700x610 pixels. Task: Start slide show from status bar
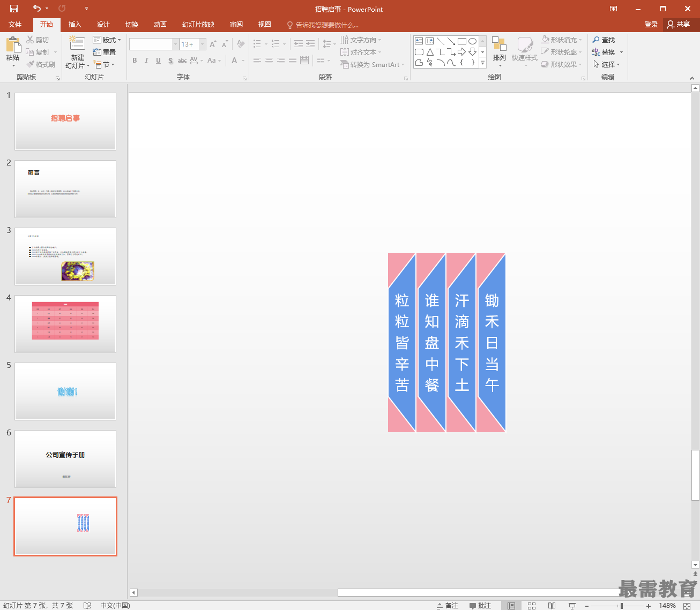point(572,606)
